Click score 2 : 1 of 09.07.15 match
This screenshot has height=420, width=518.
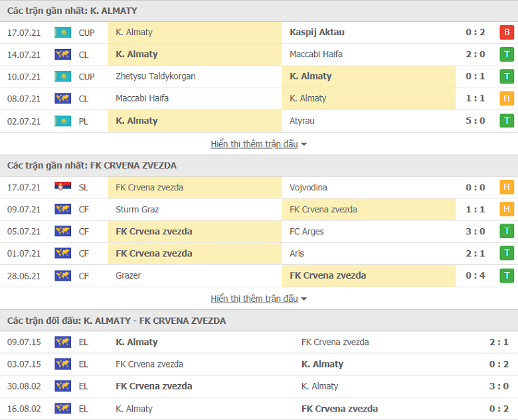click(x=499, y=342)
